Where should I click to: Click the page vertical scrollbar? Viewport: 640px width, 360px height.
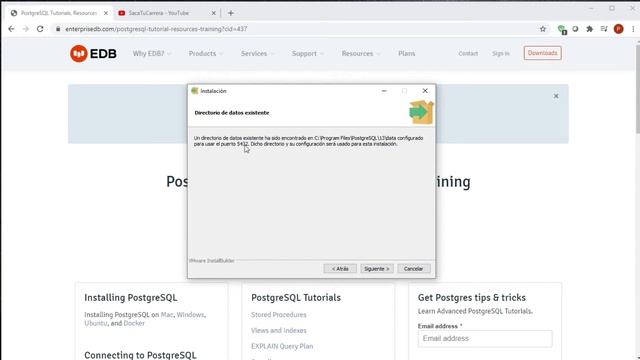coord(637,89)
